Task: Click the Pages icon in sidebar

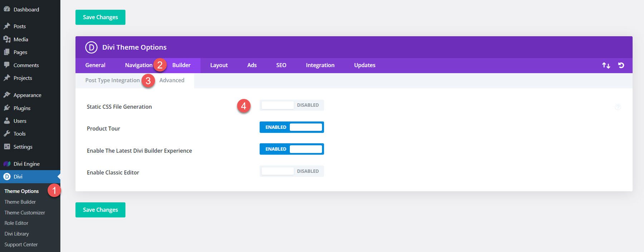Action: click(7, 52)
